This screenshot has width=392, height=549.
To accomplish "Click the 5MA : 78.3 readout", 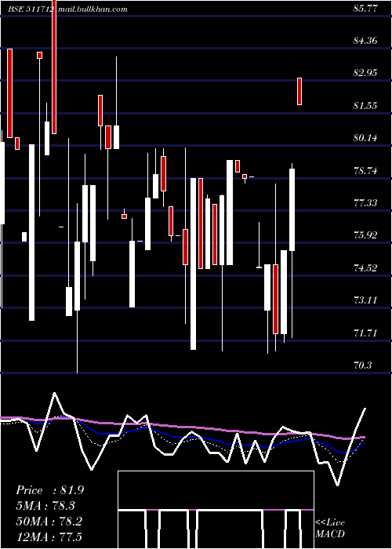I will (45, 506).
